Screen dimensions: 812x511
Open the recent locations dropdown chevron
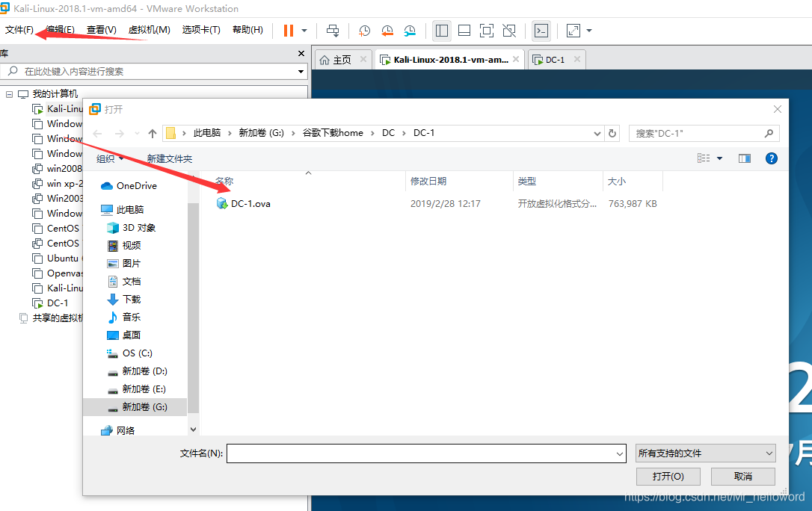coord(137,134)
